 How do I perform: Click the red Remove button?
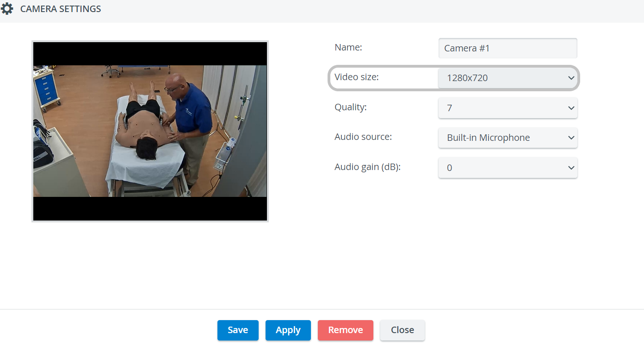point(346,330)
